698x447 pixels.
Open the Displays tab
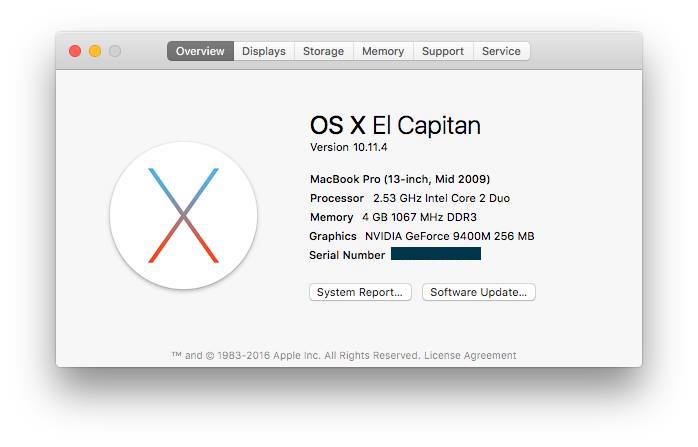(264, 51)
